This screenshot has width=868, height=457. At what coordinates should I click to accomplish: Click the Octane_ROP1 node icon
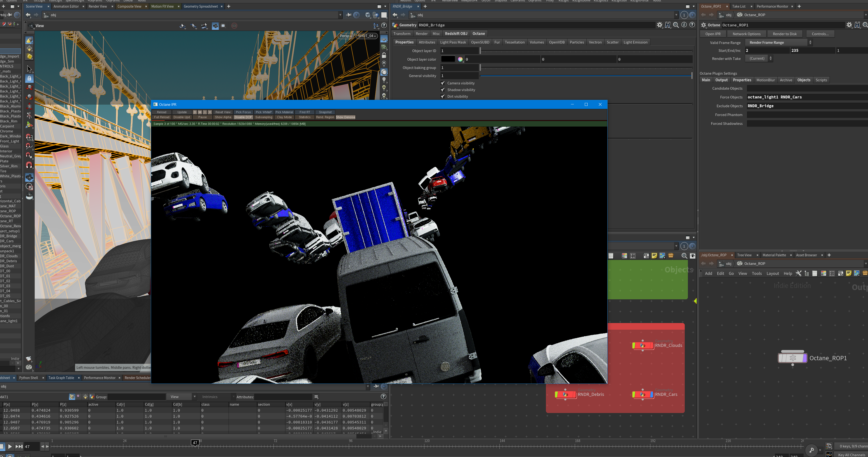point(792,358)
